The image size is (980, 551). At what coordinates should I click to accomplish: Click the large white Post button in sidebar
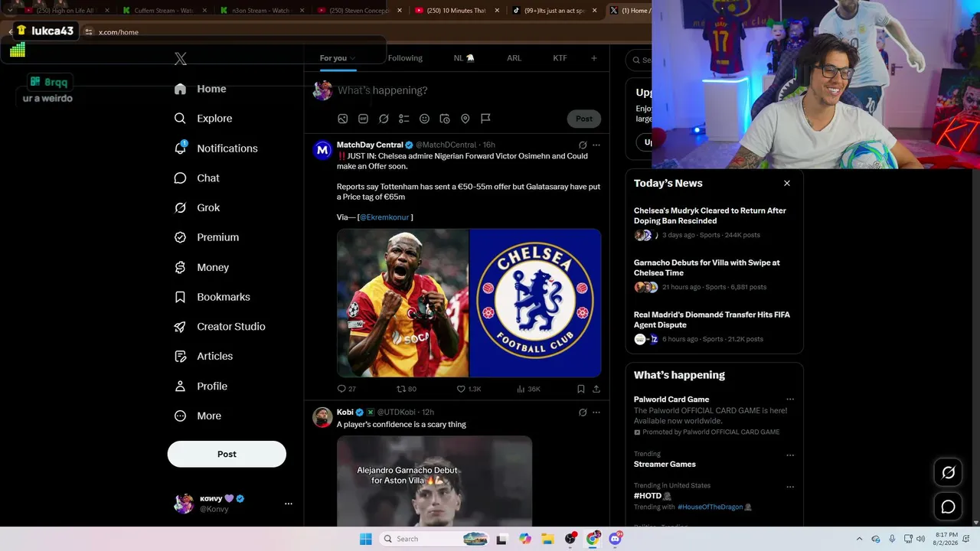point(227,454)
